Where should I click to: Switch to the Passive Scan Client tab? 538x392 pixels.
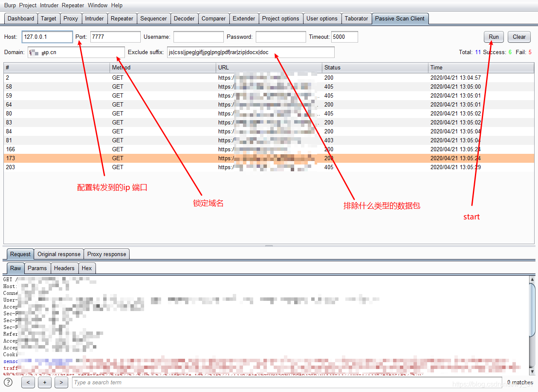(400, 18)
